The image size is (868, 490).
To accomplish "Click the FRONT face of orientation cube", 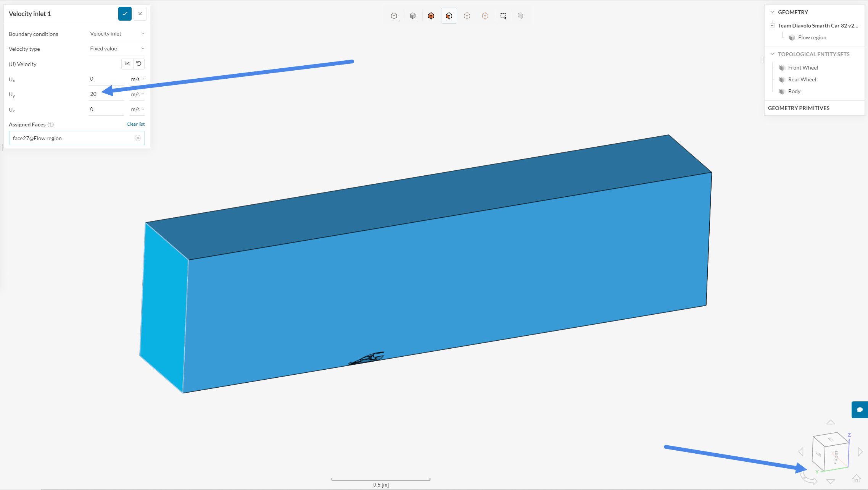I will pos(836,456).
